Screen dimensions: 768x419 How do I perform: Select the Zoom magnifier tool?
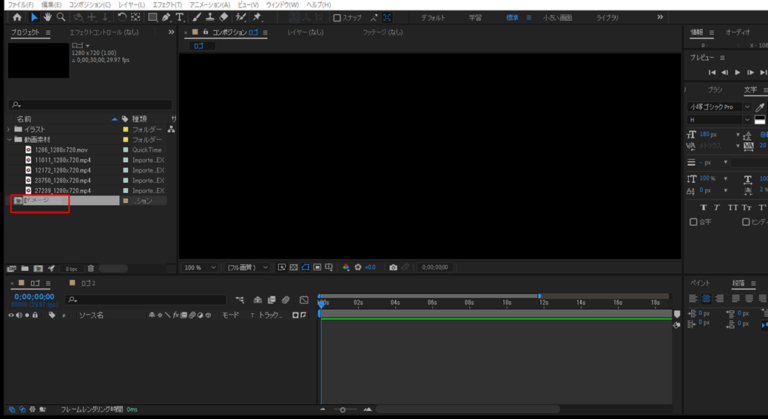pos(61,17)
